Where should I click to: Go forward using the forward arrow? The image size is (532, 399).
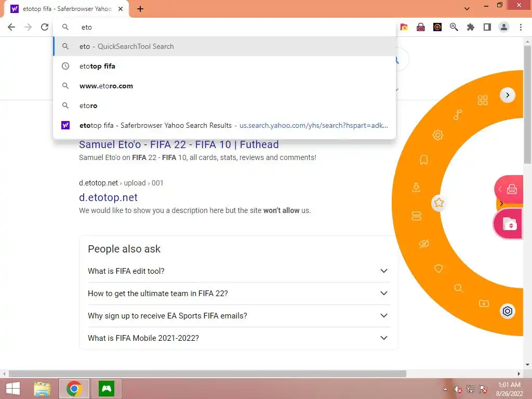tap(28, 27)
